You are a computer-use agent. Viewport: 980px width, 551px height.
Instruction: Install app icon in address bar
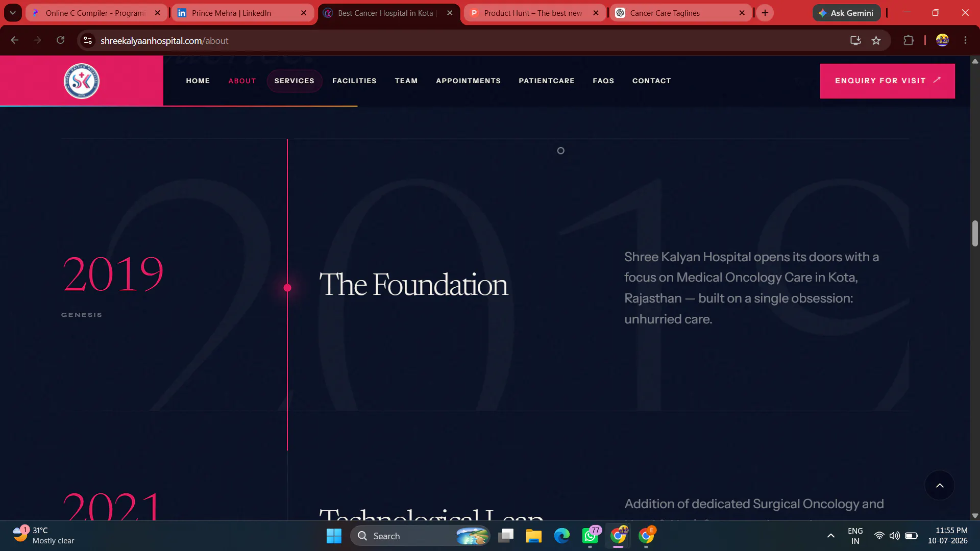(x=855, y=40)
